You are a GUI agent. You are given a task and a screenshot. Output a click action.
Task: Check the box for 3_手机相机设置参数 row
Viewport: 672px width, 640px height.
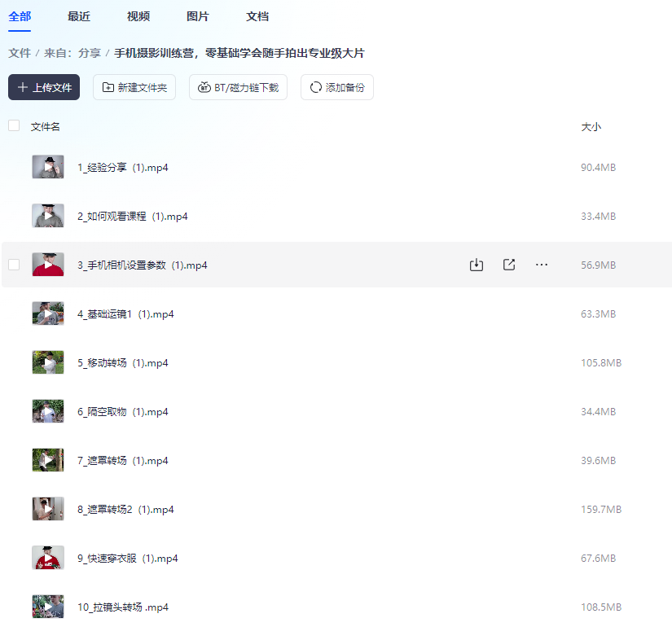tap(14, 265)
